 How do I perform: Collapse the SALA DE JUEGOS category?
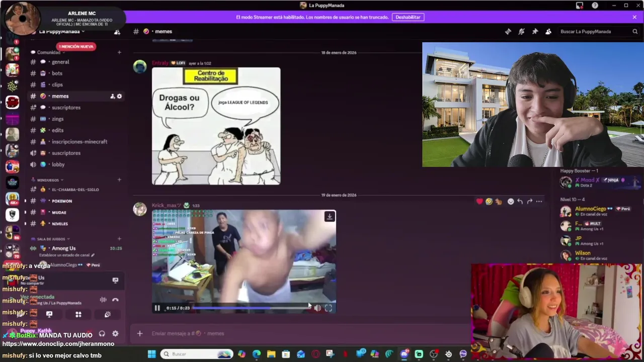[51, 239]
